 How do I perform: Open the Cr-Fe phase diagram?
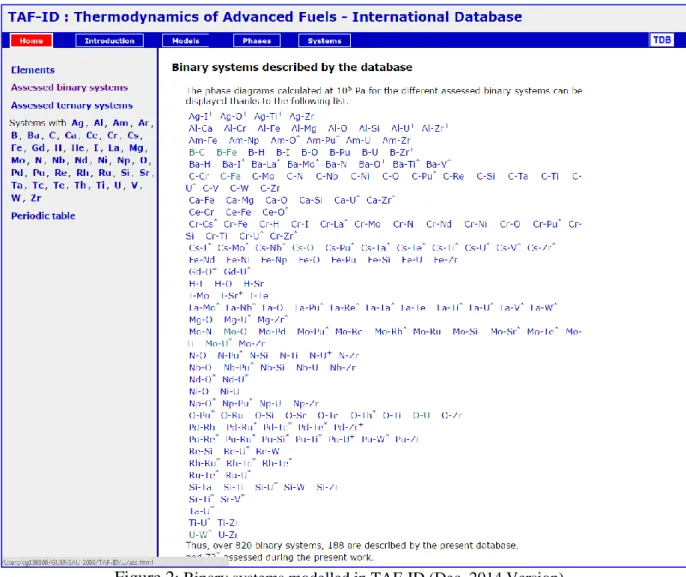pyautogui.click(x=235, y=224)
